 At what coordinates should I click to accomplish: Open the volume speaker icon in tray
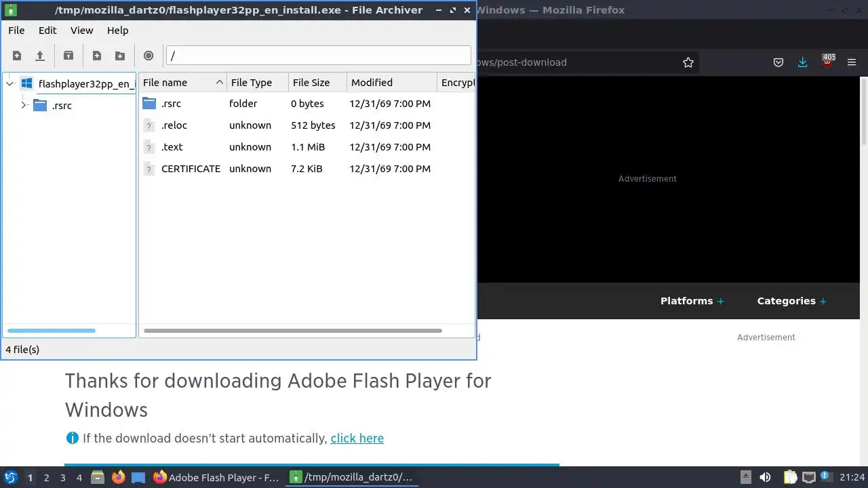tap(765, 478)
